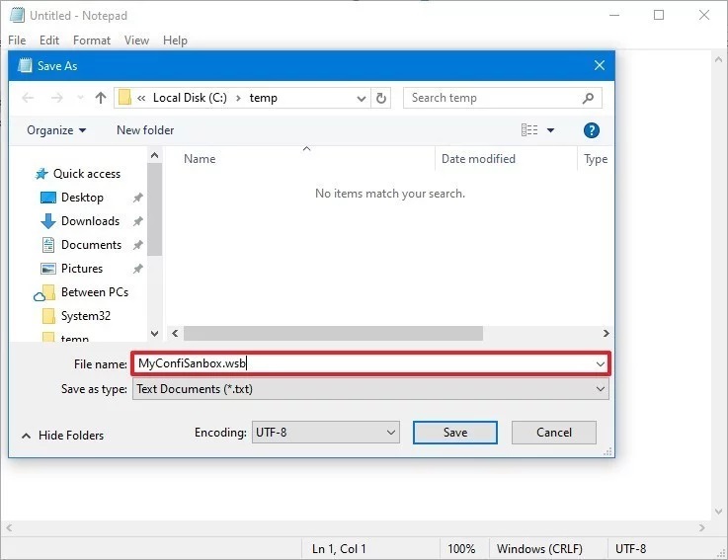Click the search magnifier icon
This screenshot has width=728, height=560.
pos(588,98)
